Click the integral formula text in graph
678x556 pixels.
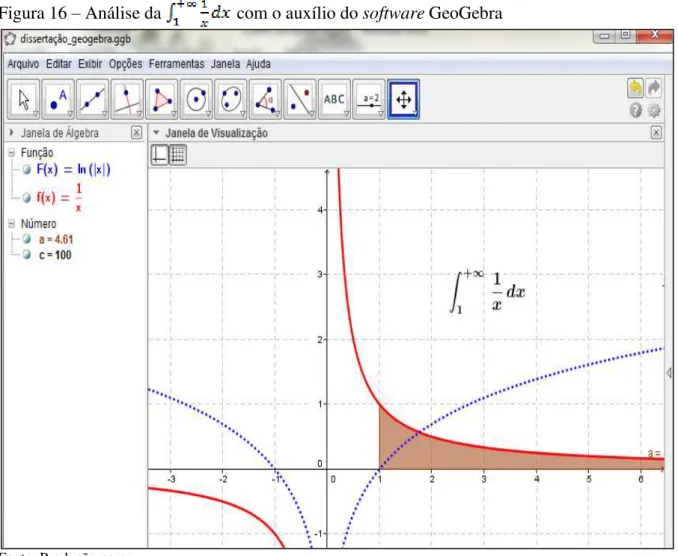tap(487, 291)
